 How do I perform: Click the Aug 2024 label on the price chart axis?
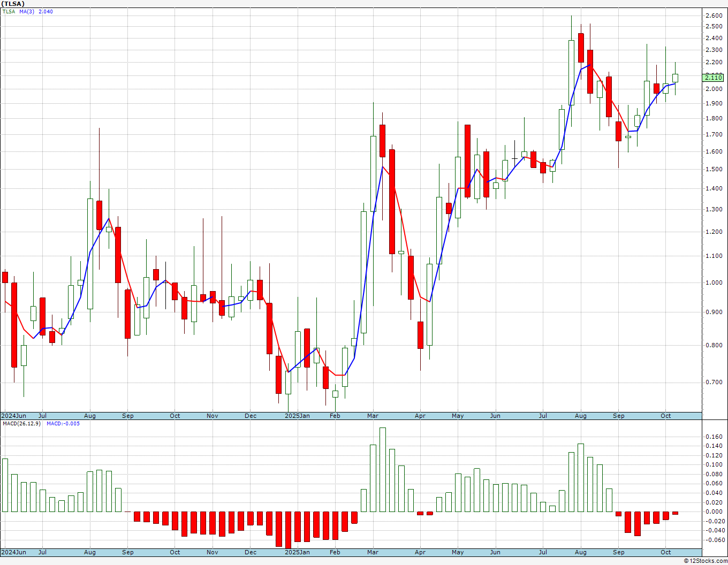coord(90,416)
